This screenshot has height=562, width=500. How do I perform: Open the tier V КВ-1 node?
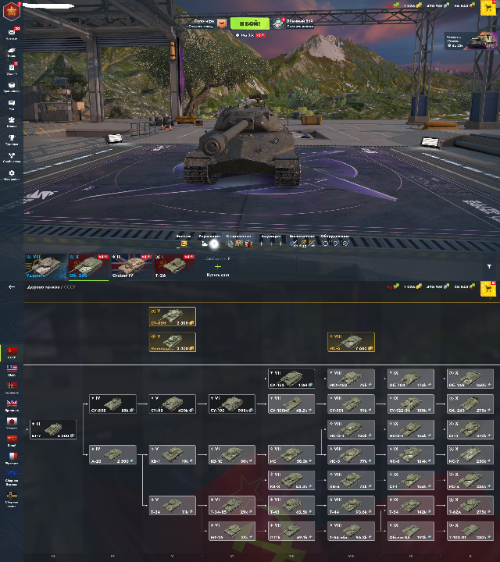172,454
